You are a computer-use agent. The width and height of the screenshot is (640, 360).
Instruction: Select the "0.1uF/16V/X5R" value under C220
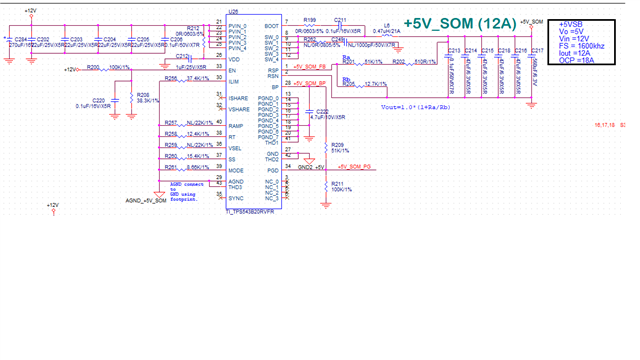tap(93, 106)
